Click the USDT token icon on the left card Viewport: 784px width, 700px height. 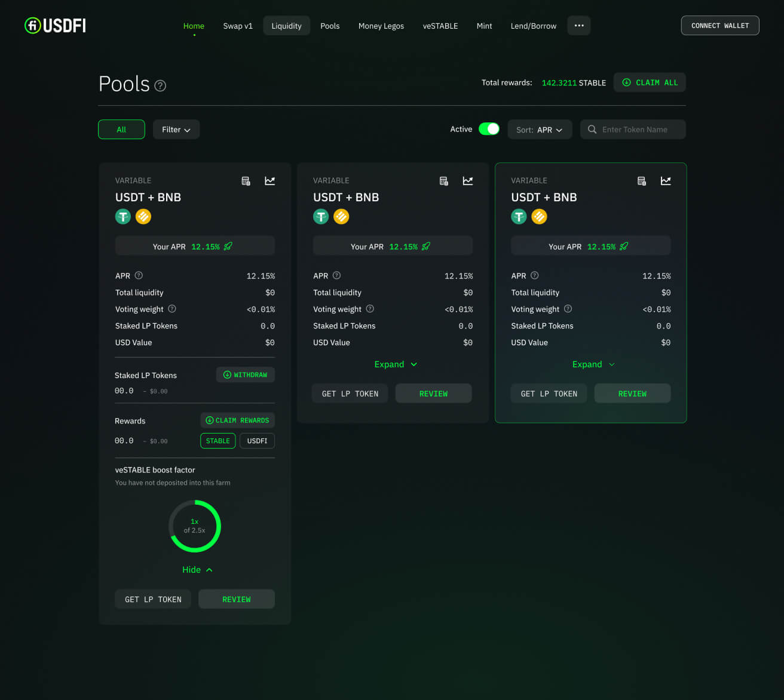point(123,216)
